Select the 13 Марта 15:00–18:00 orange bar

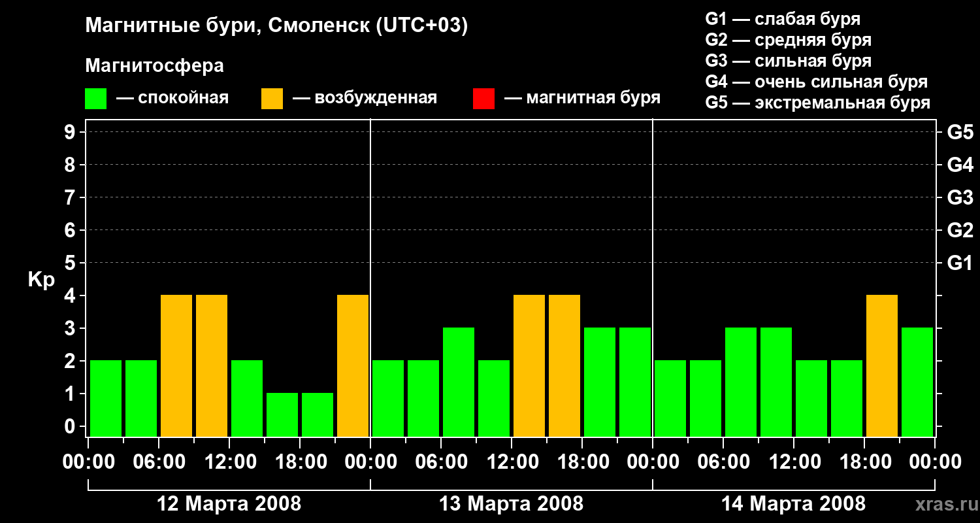tap(564, 365)
